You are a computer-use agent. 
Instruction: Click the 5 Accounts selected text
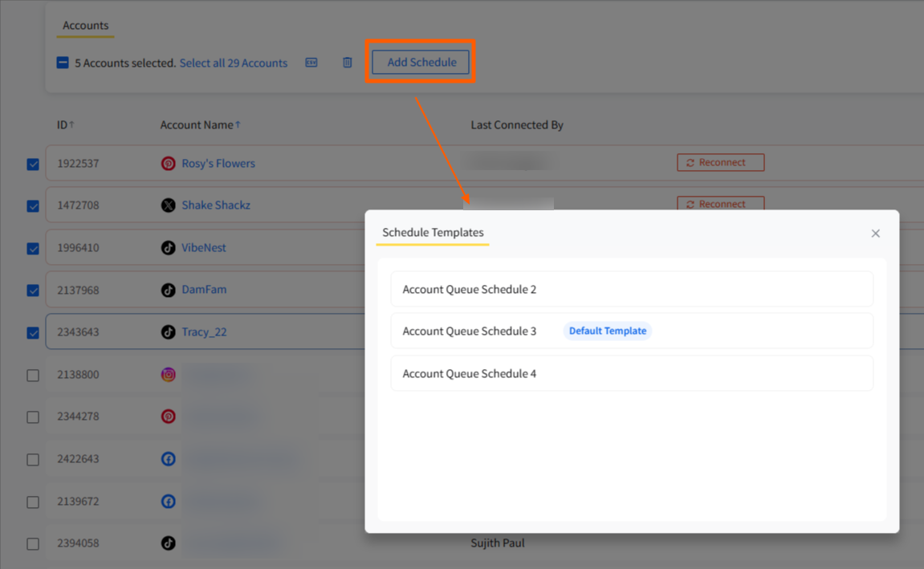pos(125,63)
